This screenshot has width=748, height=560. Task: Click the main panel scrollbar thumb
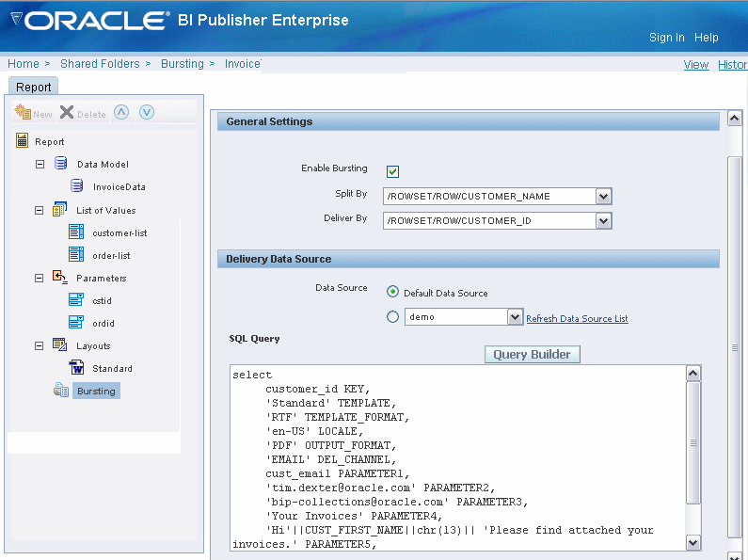[x=735, y=347]
